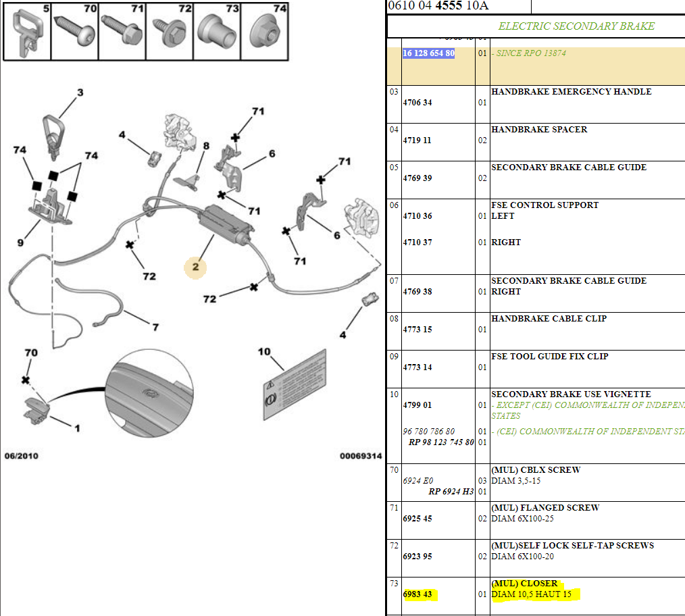This screenshot has height=616, width=685.
Task: Select part number 6925 45
Action: 417,519
